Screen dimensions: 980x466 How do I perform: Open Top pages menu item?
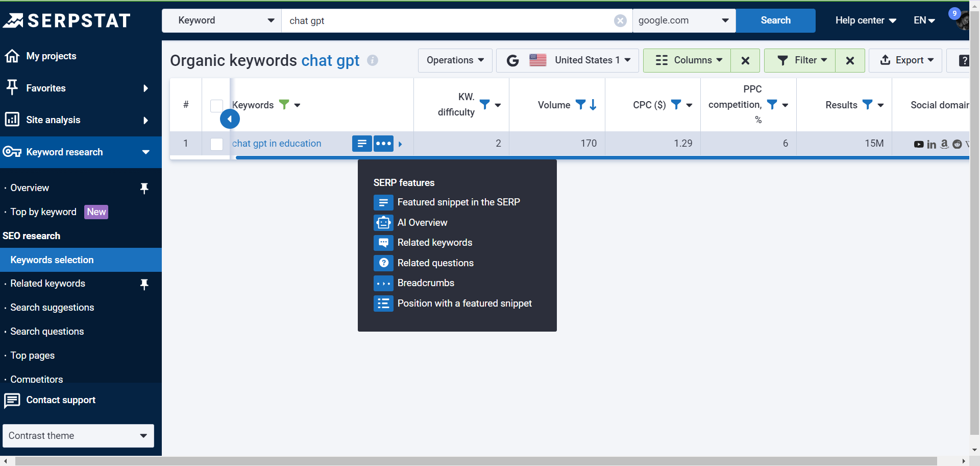click(32, 356)
